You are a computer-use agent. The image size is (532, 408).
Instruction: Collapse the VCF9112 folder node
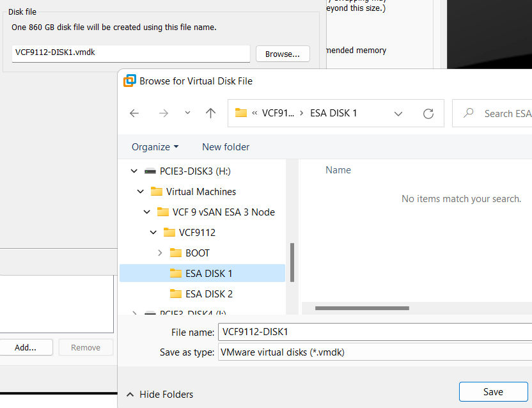153,233
